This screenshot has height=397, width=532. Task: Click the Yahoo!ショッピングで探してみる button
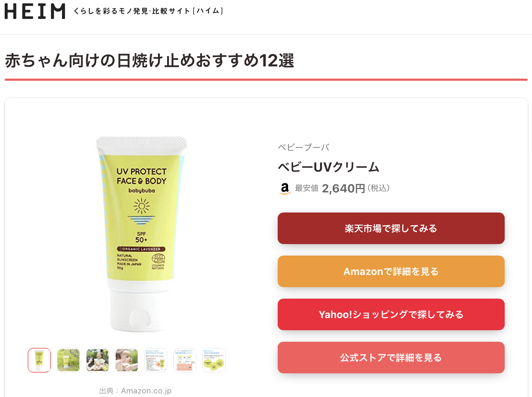click(391, 314)
